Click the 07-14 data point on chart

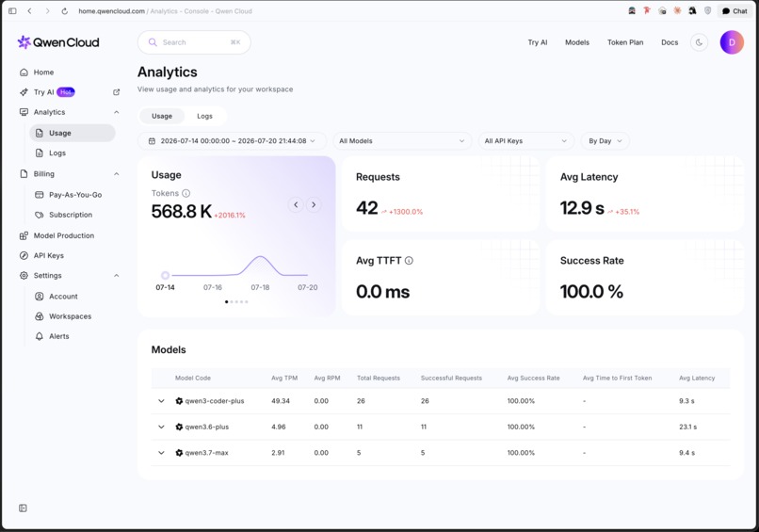(x=165, y=276)
